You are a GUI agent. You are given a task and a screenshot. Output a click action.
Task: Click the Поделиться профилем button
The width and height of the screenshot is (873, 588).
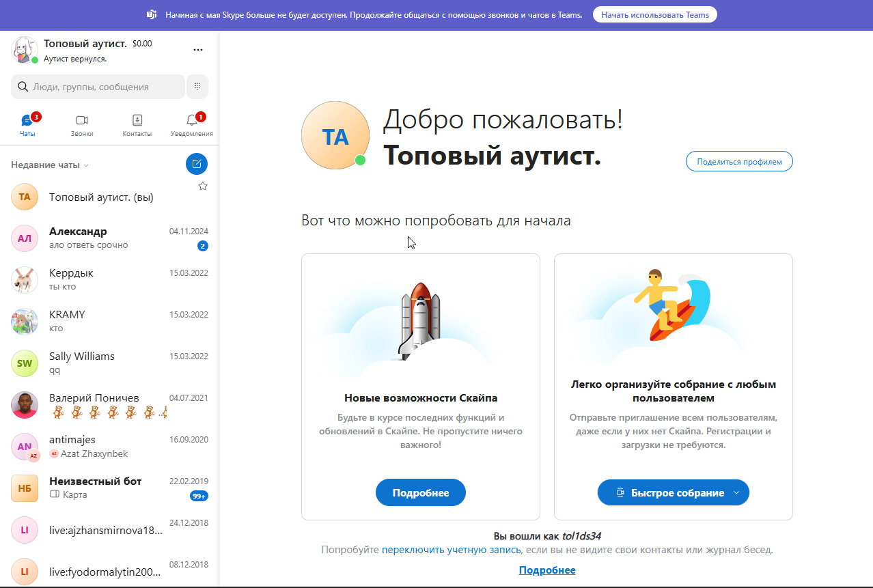click(x=739, y=161)
